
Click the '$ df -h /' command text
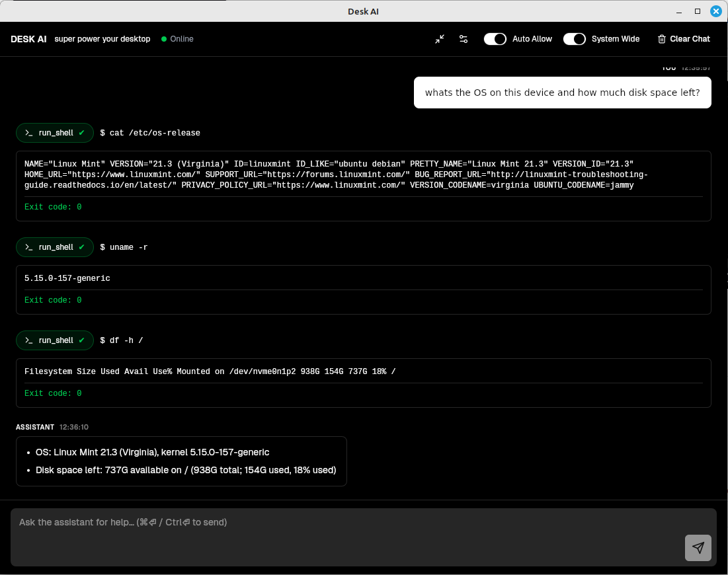pyautogui.click(x=122, y=340)
